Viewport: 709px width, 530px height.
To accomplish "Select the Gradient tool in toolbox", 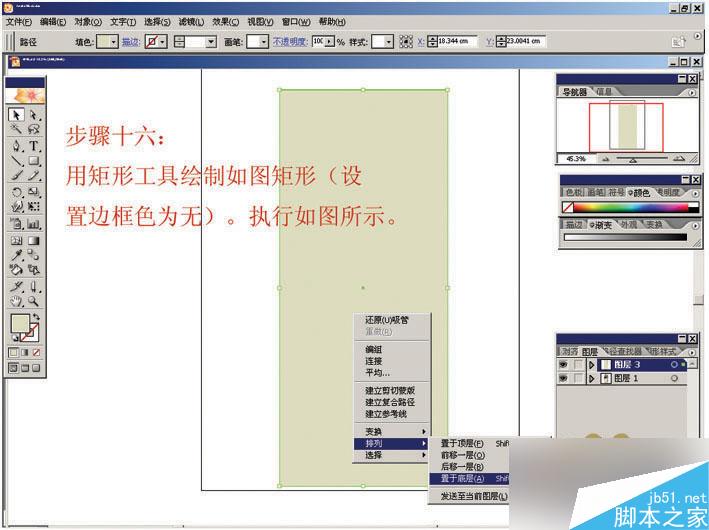I will [34, 240].
